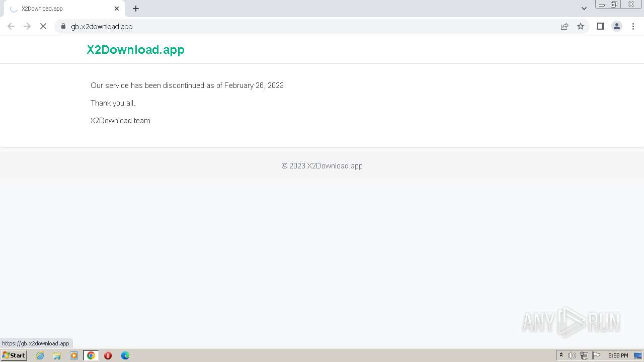
Task: Bookmark this page with the star icon
Action: click(581, 26)
